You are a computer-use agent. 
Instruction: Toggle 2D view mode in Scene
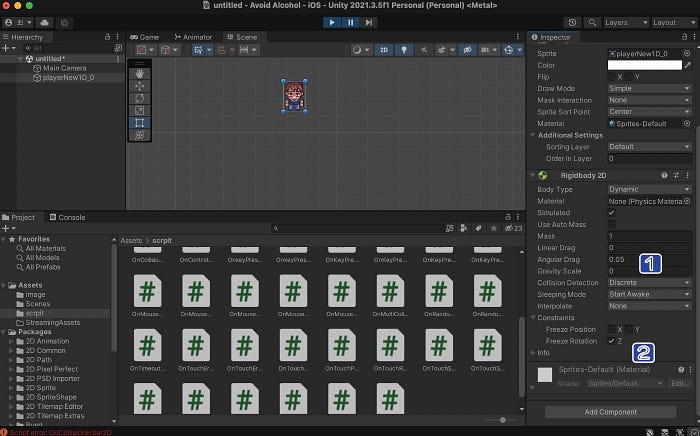click(383, 50)
